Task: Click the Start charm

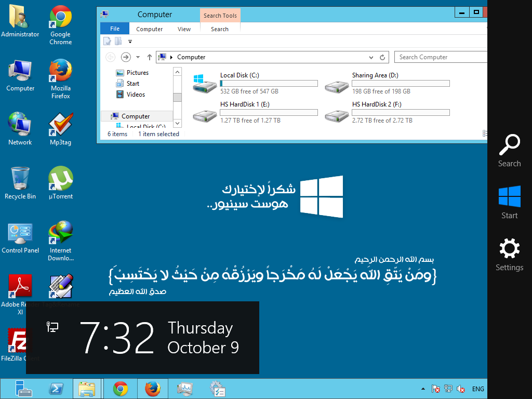Action: pos(509,203)
